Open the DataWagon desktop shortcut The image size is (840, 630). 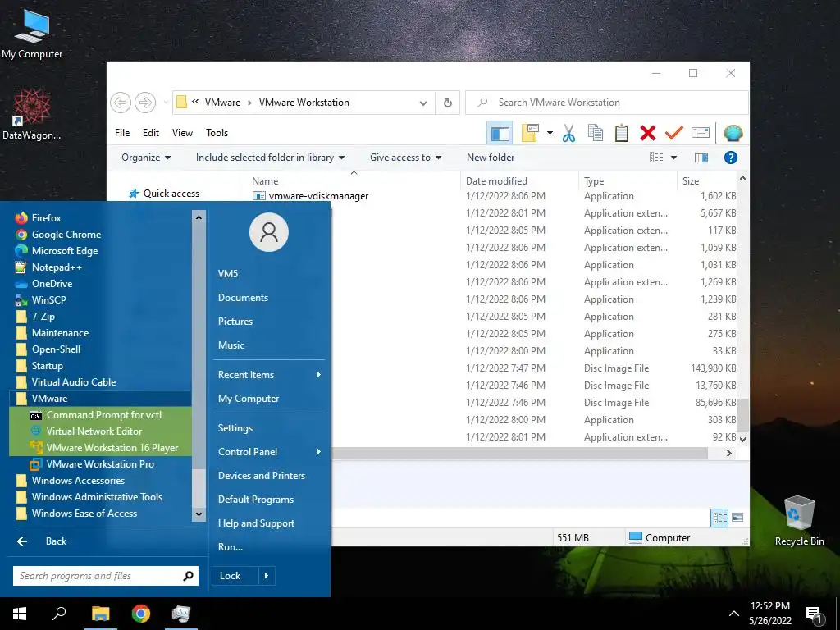pyautogui.click(x=31, y=114)
